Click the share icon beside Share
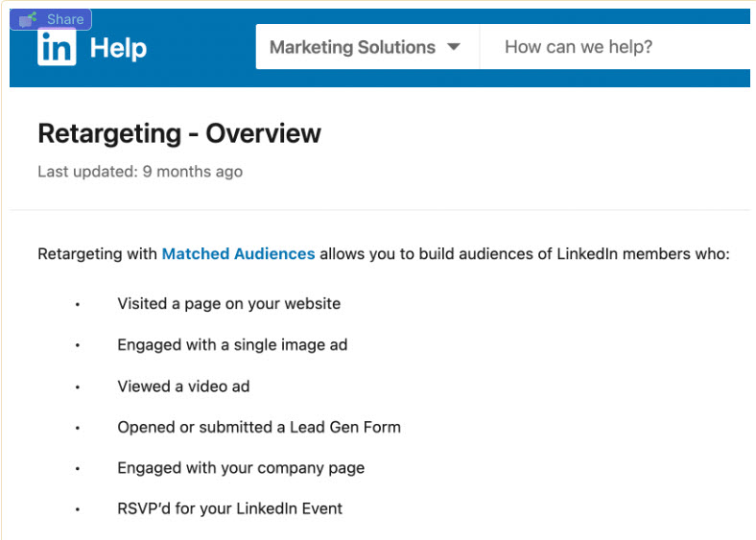Viewport: 756px width, 540px height. pos(28,20)
